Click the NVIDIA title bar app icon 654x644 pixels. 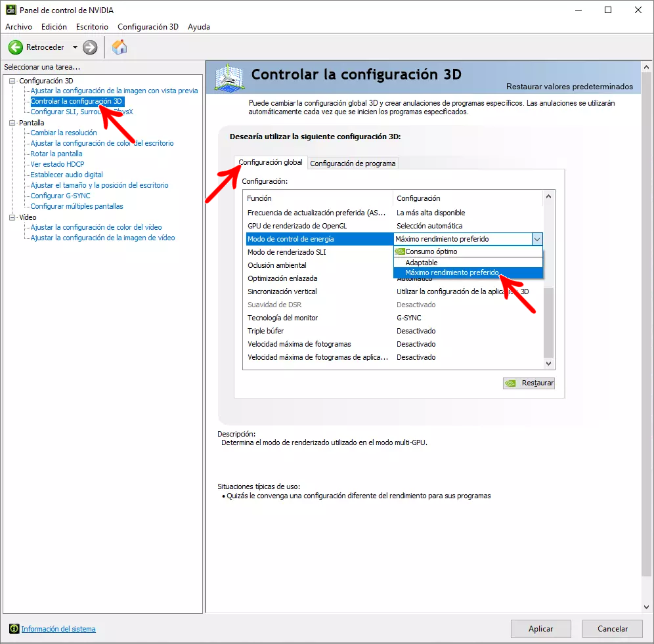tap(11, 10)
